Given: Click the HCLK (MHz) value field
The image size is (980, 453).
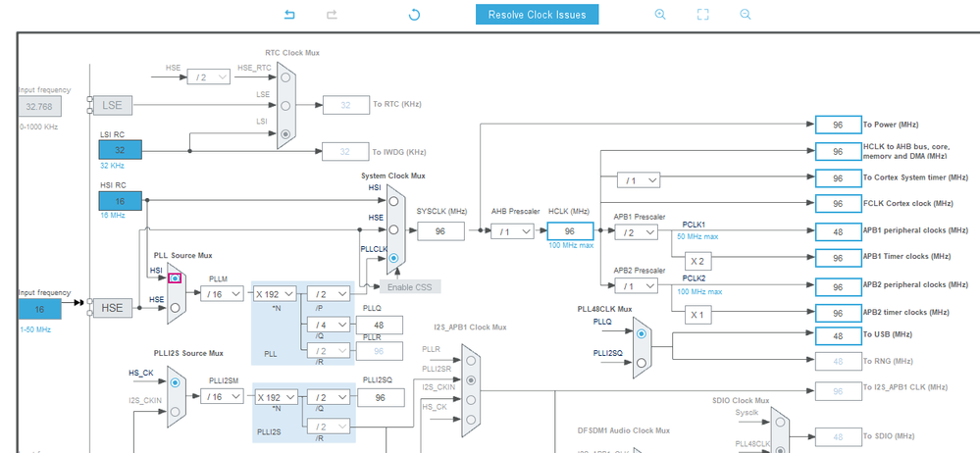Looking at the screenshot, I should 570,231.
